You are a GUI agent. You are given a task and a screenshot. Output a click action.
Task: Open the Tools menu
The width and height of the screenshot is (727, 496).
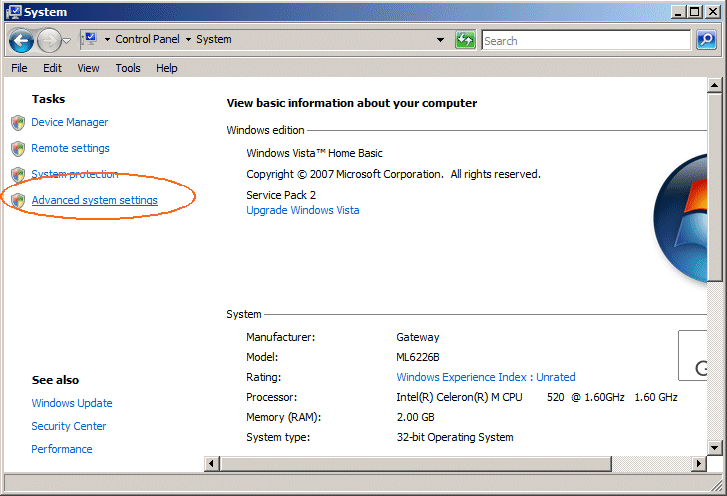pyautogui.click(x=128, y=68)
